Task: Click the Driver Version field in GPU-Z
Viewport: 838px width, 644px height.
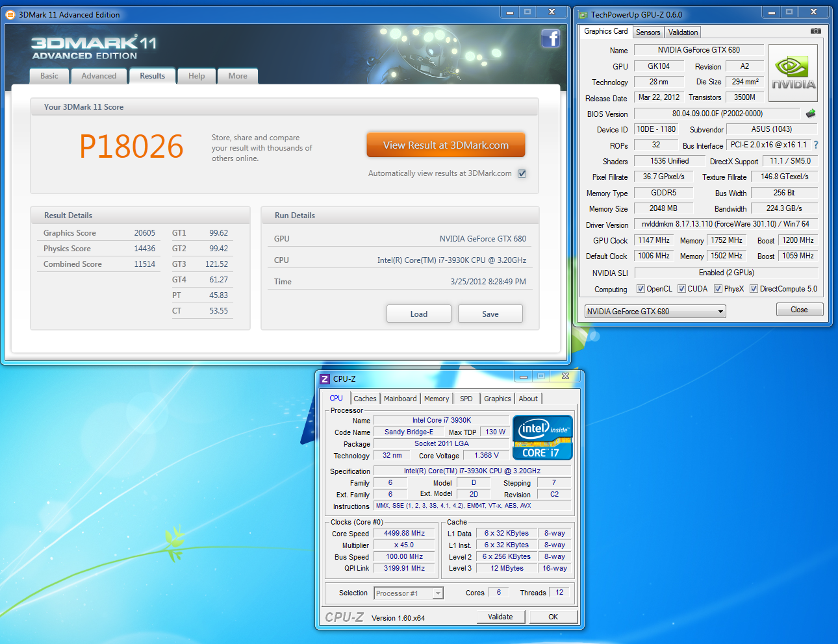Action: 726,224
